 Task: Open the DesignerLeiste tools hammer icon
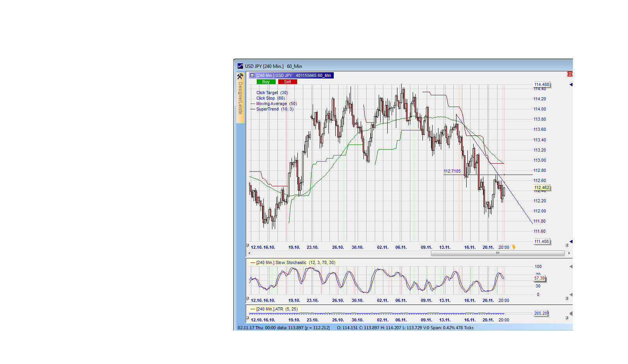240,77
